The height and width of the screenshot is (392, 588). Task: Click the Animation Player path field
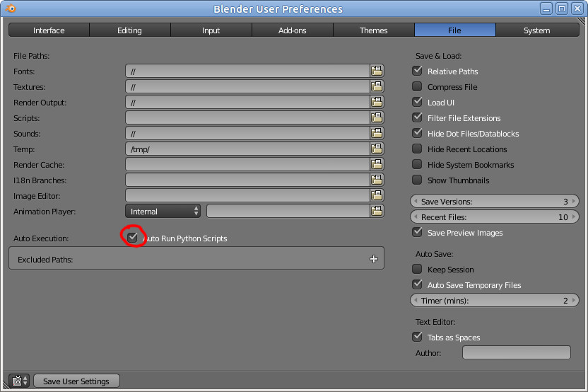pos(288,211)
